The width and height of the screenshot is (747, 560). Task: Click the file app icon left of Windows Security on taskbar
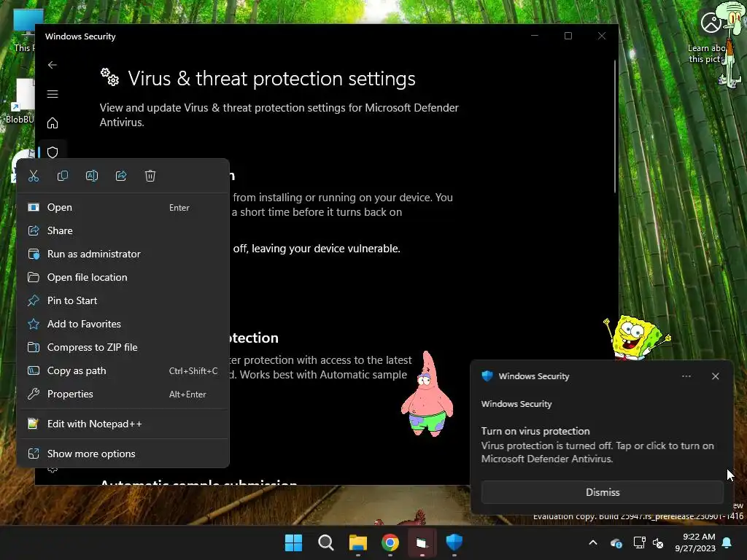tap(422, 542)
